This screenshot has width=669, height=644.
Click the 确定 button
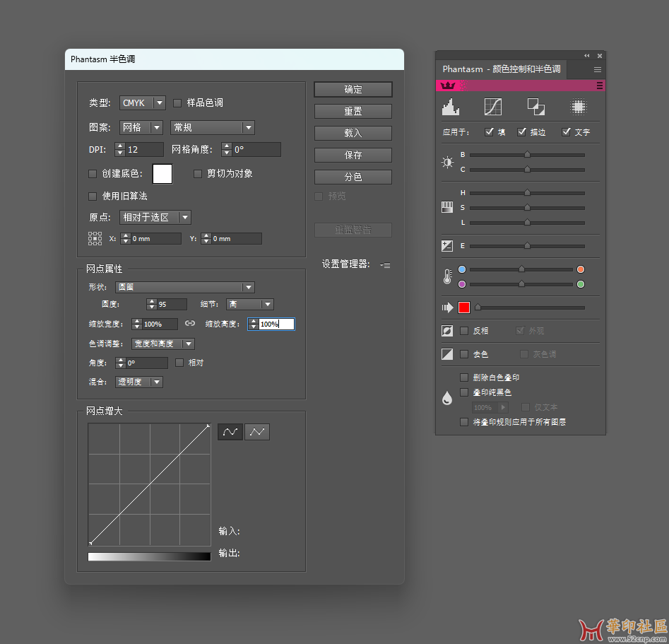click(x=353, y=89)
